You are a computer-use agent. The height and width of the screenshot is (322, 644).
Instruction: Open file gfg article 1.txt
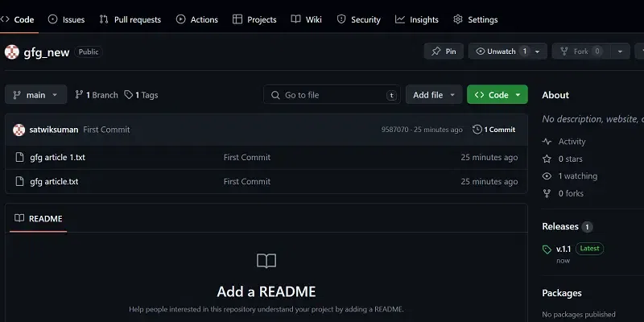pos(57,157)
